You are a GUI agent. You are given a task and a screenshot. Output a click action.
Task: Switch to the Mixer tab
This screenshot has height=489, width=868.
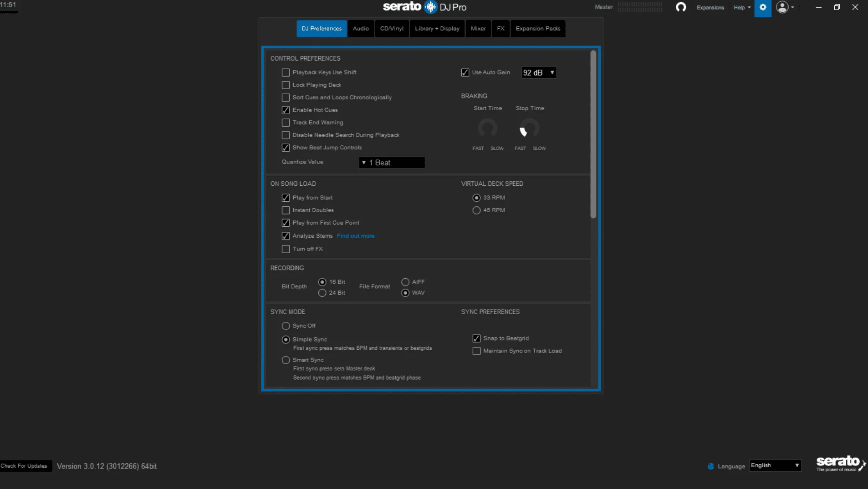point(478,29)
